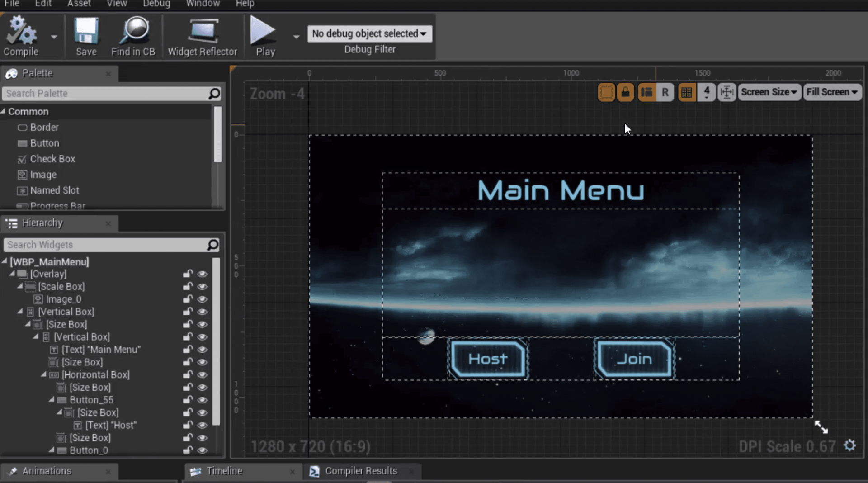Viewport: 868px width, 483px height.
Task: Hide the Image_0 widget with its eye toggle
Action: (x=202, y=299)
